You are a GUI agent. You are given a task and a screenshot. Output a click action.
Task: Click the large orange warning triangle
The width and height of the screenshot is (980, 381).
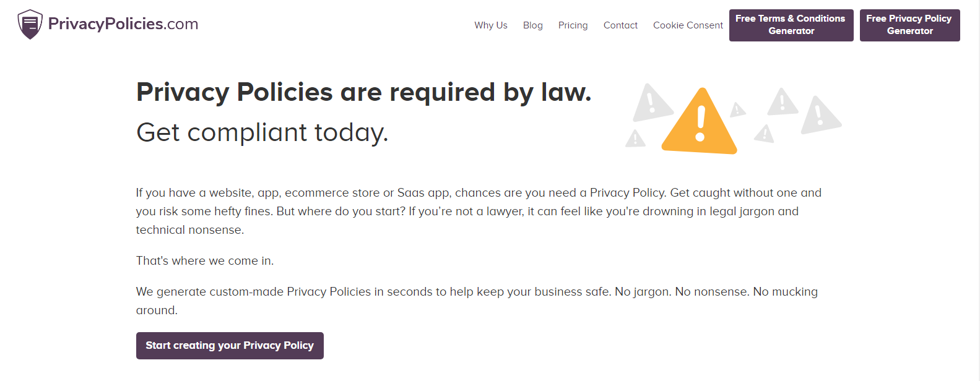pos(700,122)
